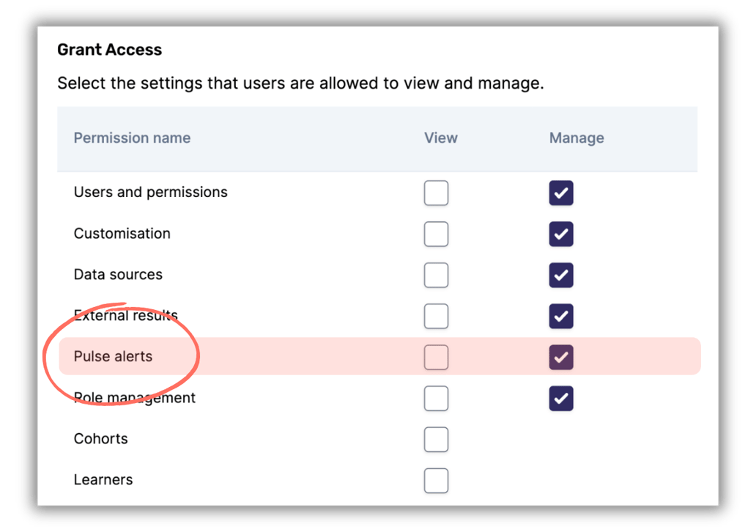This screenshot has width=756, height=532.
Task: Disable Manage access for Users and permissions
Action: point(560,193)
